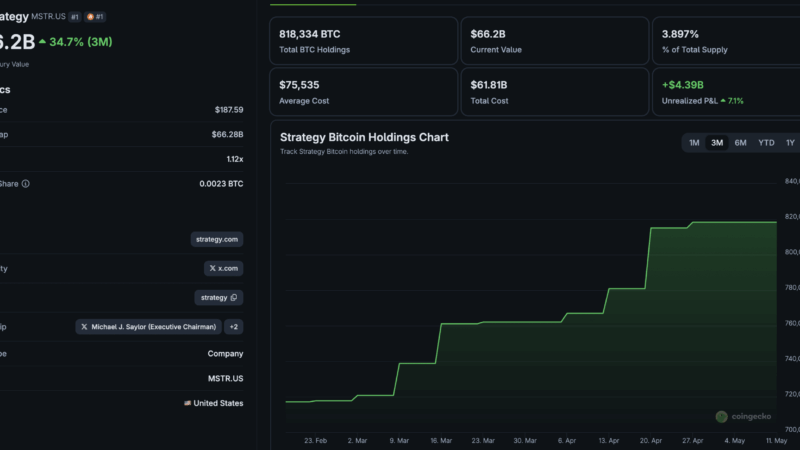800x450 pixels.
Task: Click the Company type value
Action: pos(225,354)
